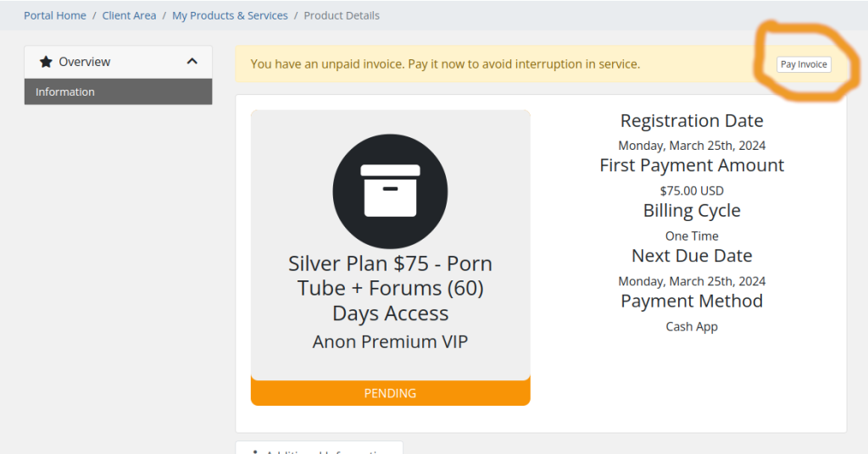Click the One Time billing cycle value
The height and width of the screenshot is (454, 868).
coord(692,236)
